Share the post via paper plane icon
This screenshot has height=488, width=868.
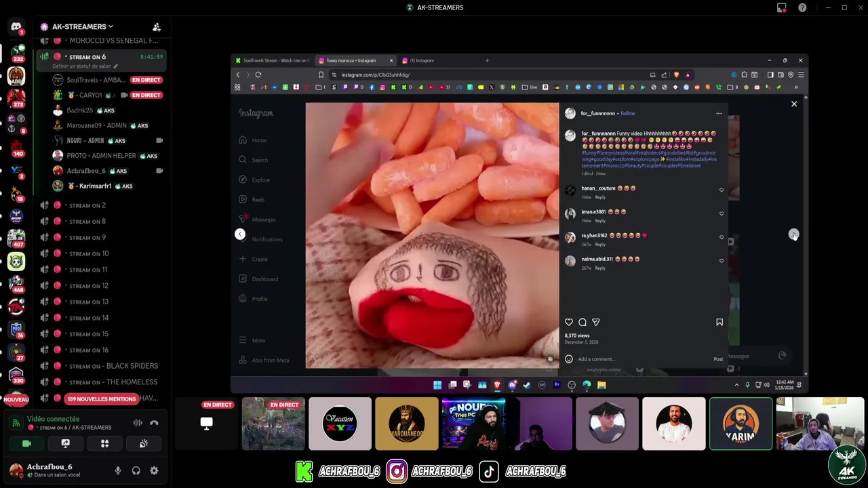596,322
